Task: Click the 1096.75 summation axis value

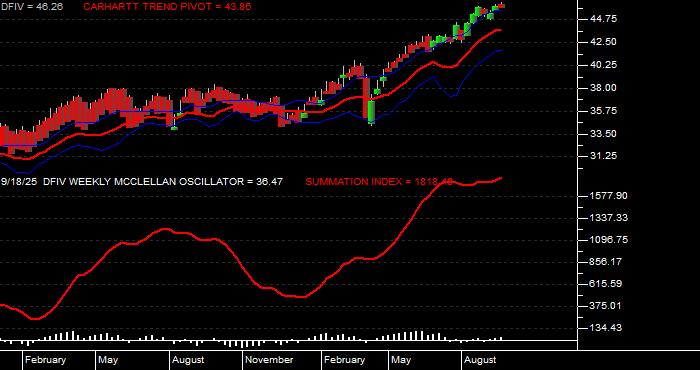Action: 608,240
